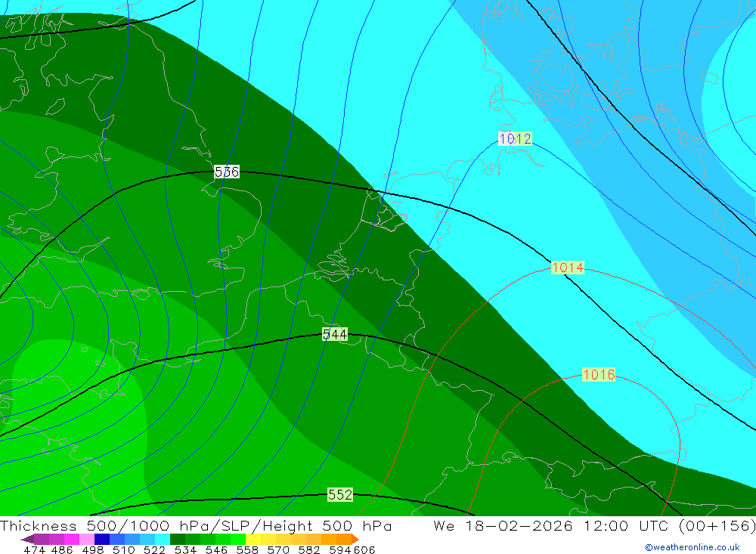The image size is (756, 554).
Task: Click the 544 height contour label
Action: pos(335,334)
